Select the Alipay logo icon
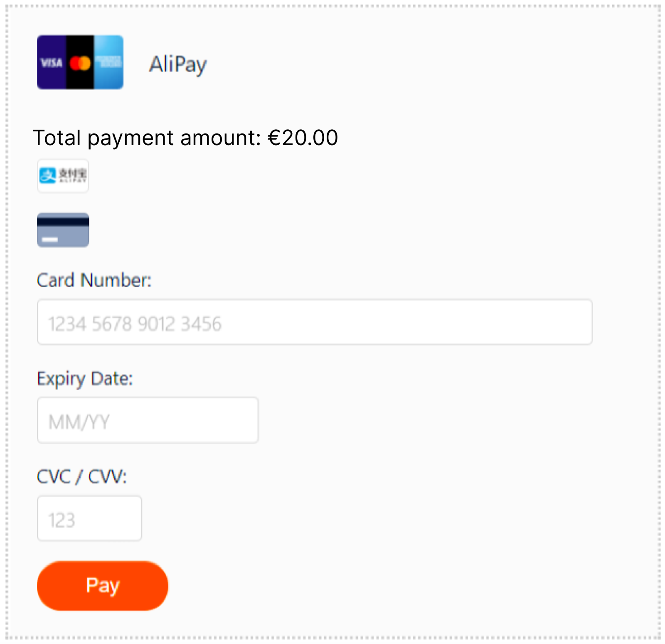 coord(63,176)
